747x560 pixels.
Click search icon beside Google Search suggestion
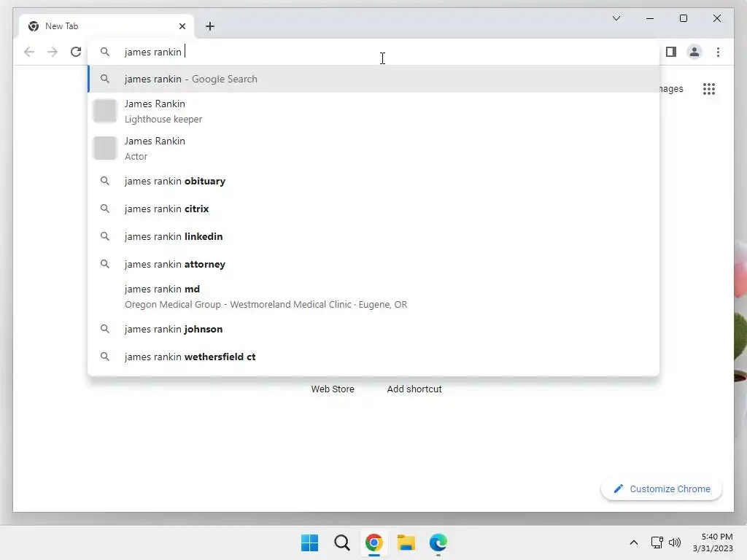(x=105, y=79)
